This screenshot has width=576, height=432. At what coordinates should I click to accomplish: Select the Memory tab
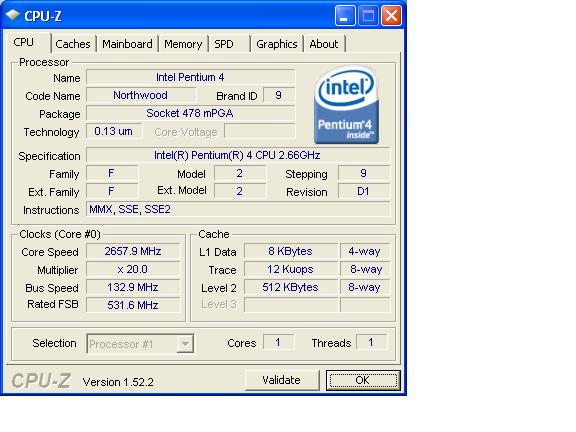pyautogui.click(x=183, y=44)
